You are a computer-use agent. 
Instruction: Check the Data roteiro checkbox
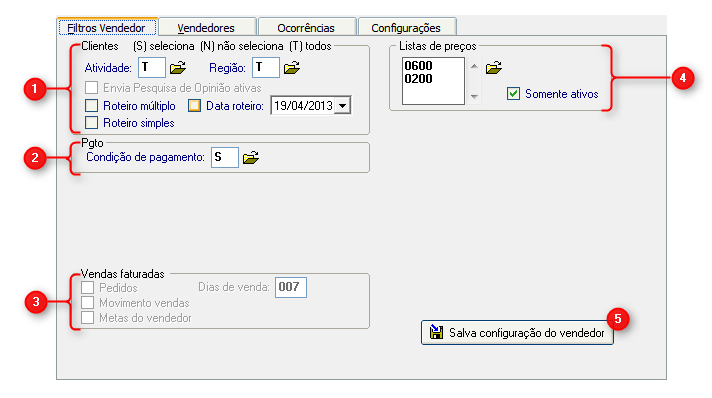194,106
